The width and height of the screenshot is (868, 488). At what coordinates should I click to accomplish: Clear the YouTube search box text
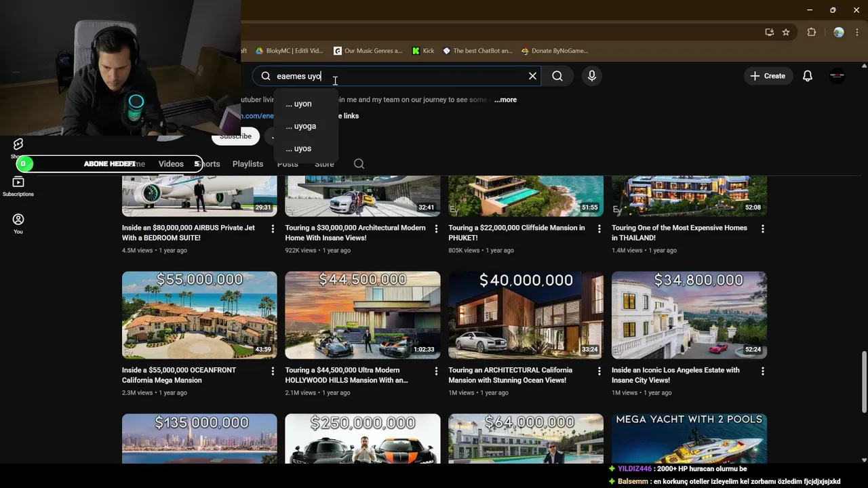click(532, 76)
